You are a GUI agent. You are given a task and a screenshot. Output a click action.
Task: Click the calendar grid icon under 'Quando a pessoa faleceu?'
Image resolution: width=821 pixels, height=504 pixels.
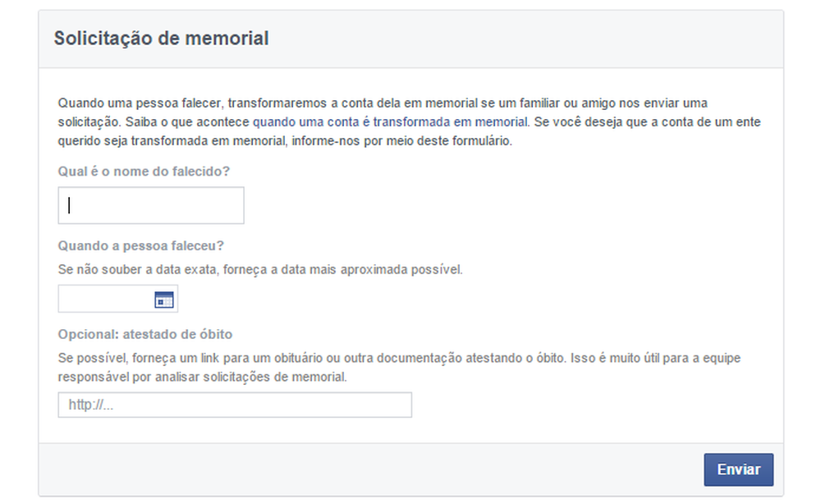click(x=163, y=298)
